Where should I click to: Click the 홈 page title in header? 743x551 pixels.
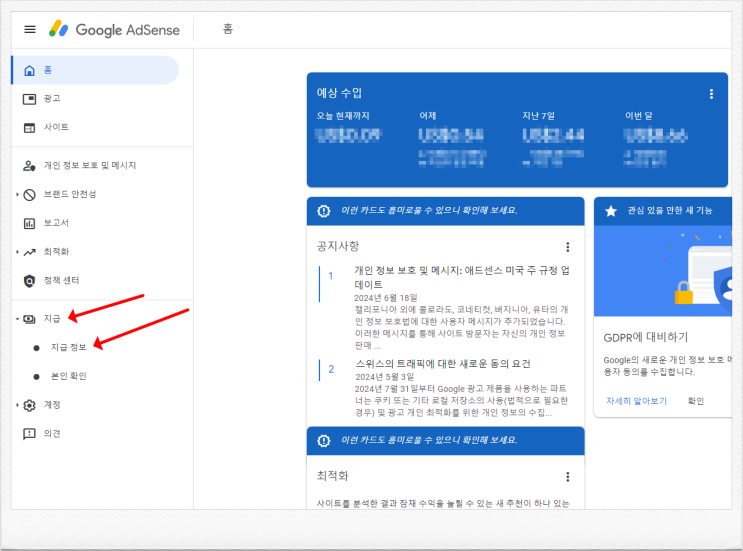(x=228, y=29)
